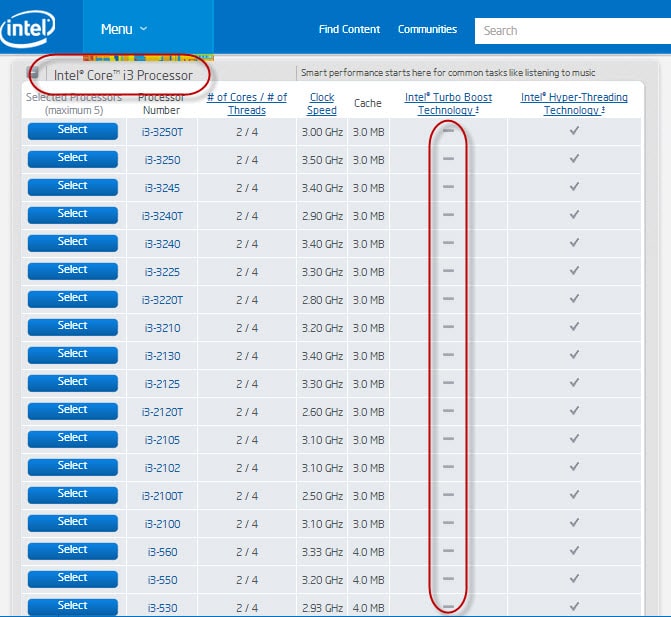Viewport: 671px width, 617px height.
Task: Focus the Search input field
Action: [x=572, y=31]
